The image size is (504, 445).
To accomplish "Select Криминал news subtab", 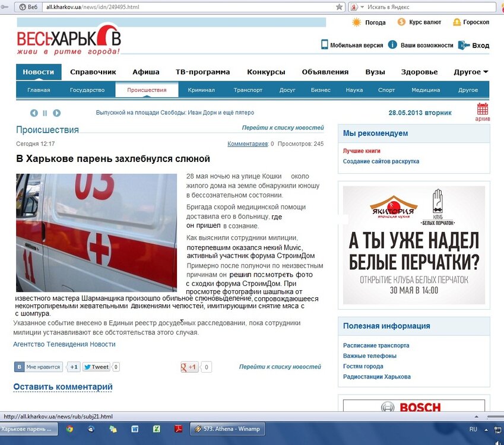I will 201,90.
